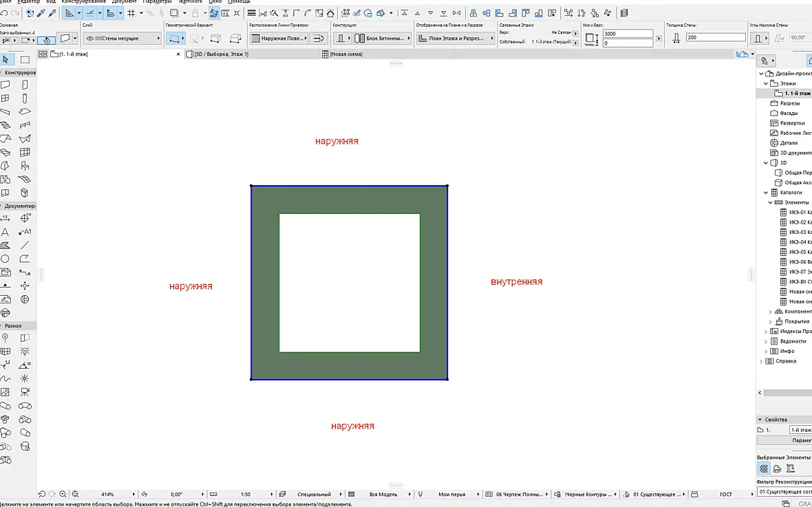
Task: Switch to the 3D / Выборка tab
Action: 222,54
